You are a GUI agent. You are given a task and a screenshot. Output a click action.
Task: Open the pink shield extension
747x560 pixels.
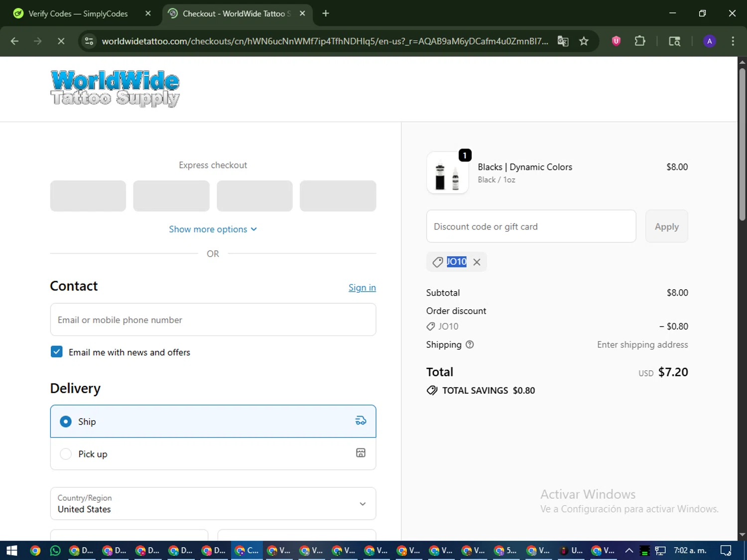point(616,41)
